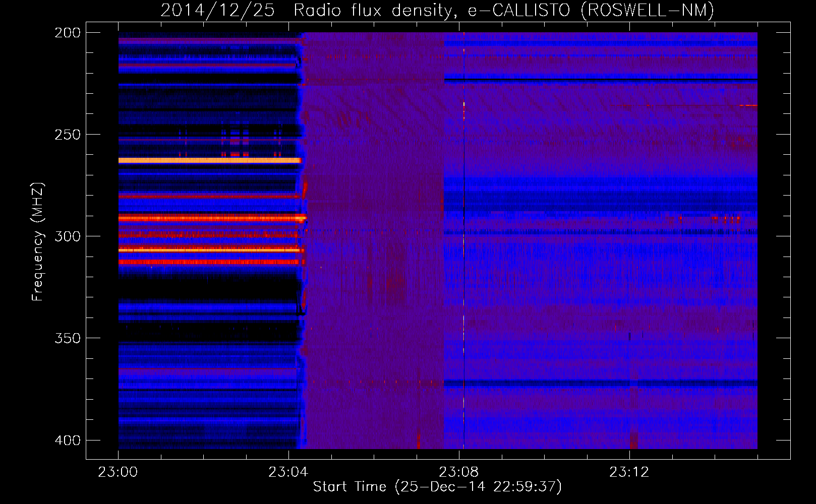Click the dark horizontal line near 223 MHz after 23:08
The width and height of the screenshot is (816, 504).
[601, 80]
